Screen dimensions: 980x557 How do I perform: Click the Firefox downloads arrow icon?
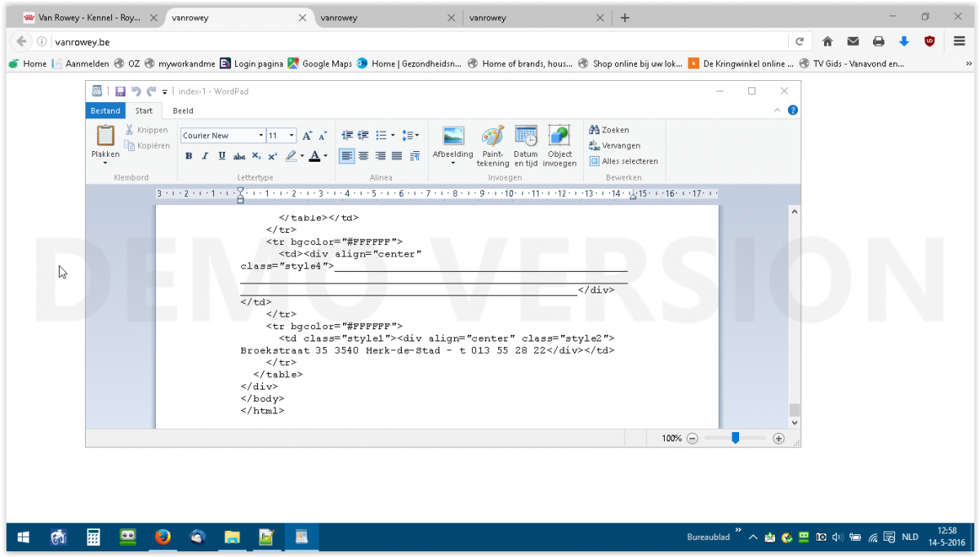point(904,42)
